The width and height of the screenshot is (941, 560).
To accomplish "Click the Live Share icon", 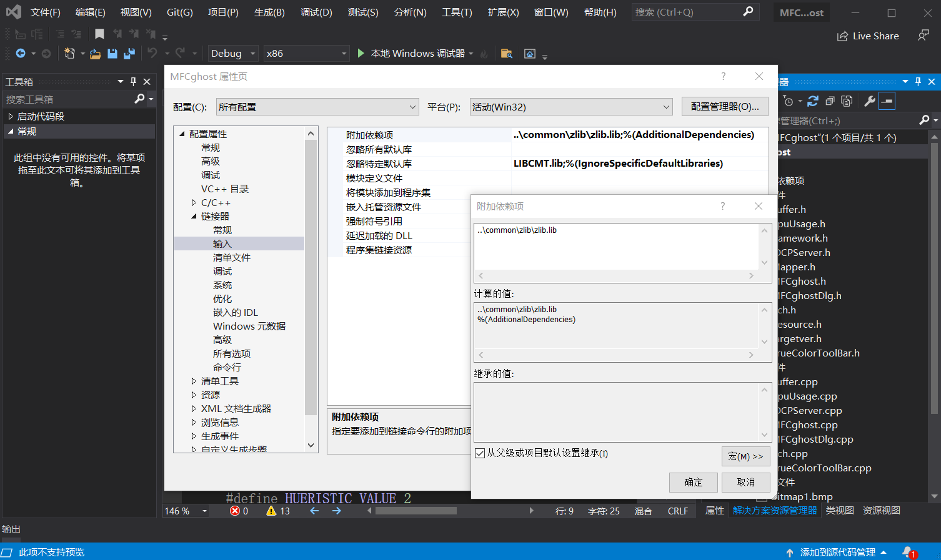I will [x=842, y=36].
